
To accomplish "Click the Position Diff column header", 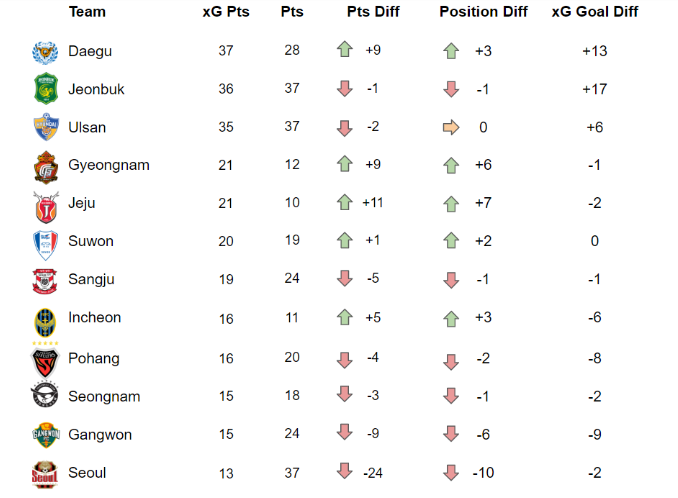I will click(482, 12).
